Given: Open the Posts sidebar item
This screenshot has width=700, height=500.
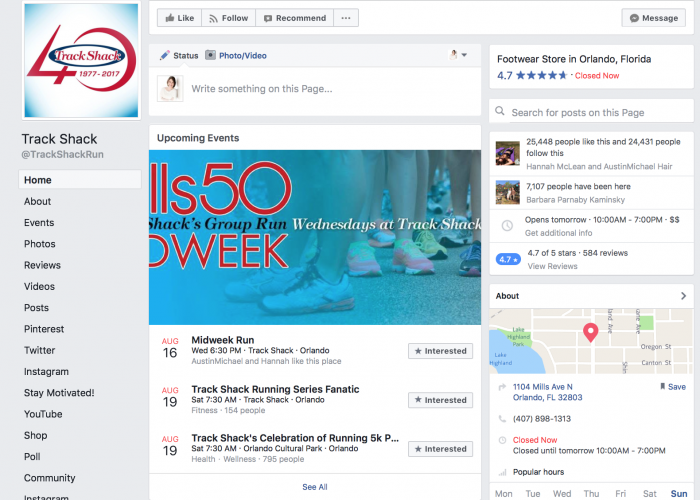Looking at the screenshot, I should tap(36, 308).
